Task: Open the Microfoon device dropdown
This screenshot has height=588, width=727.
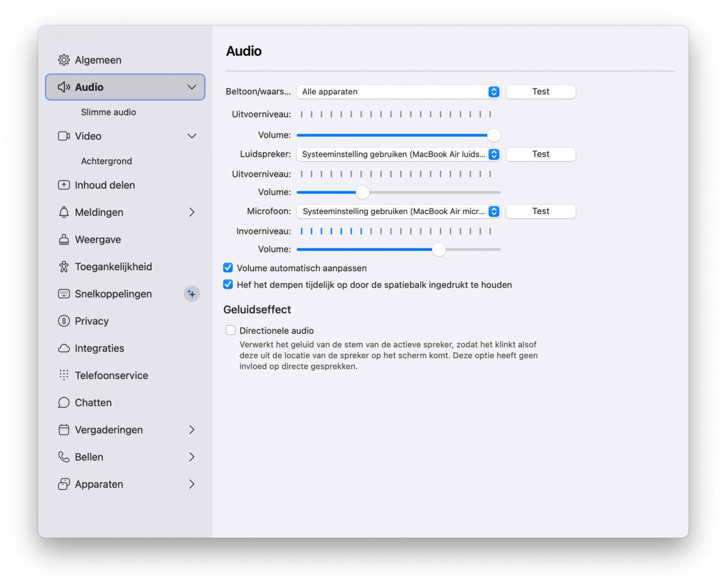Action: coord(398,212)
